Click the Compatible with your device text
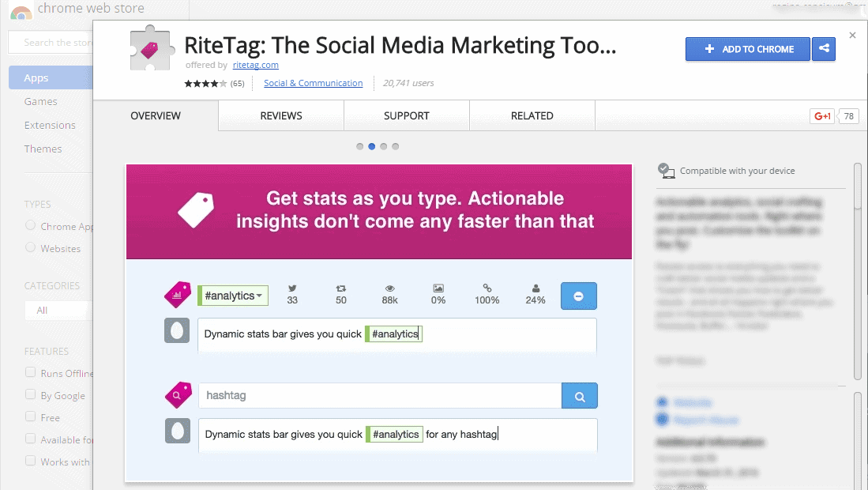 [x=738, y=171]
